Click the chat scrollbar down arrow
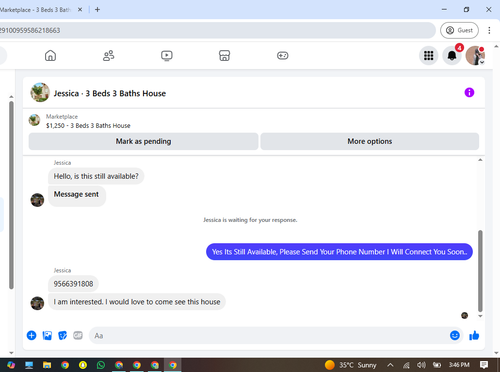 (x=480, y=316)
